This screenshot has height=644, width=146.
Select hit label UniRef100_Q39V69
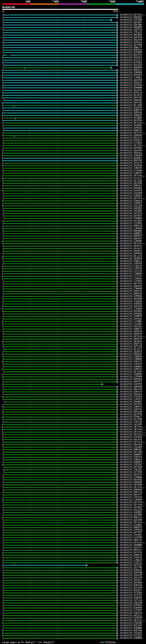pyautogui.click(x=131, y=156)
